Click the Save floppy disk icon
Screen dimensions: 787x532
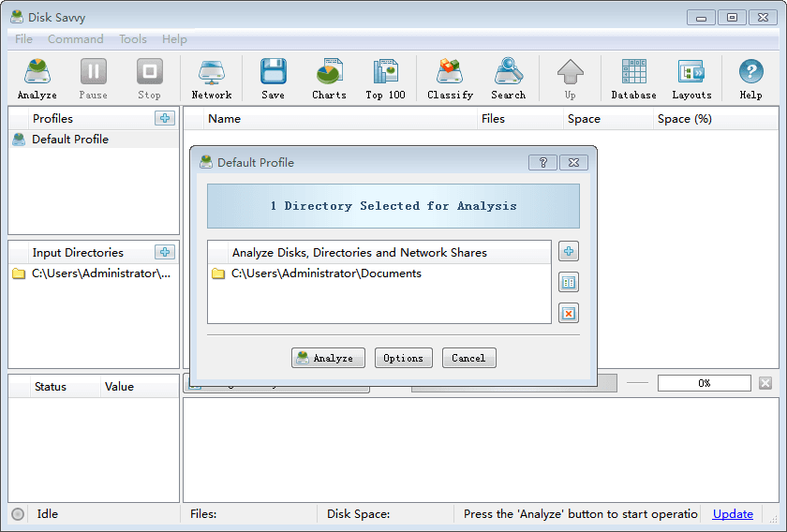[x=273, y=79]
